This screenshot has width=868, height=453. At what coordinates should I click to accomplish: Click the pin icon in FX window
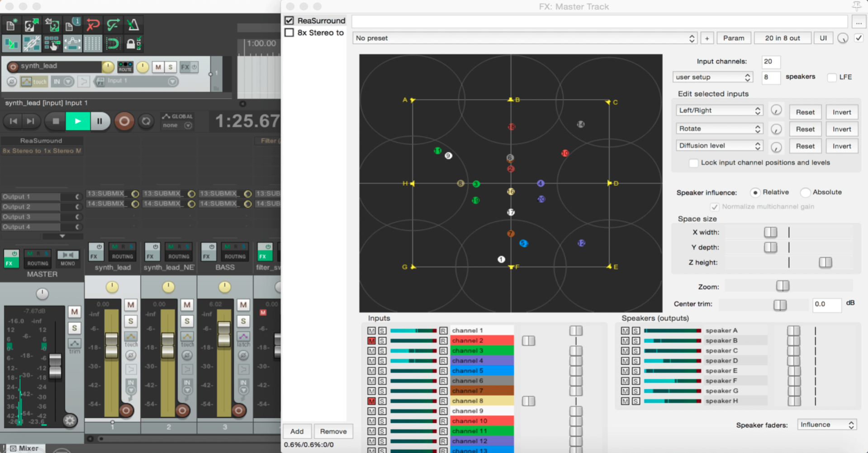856,6
